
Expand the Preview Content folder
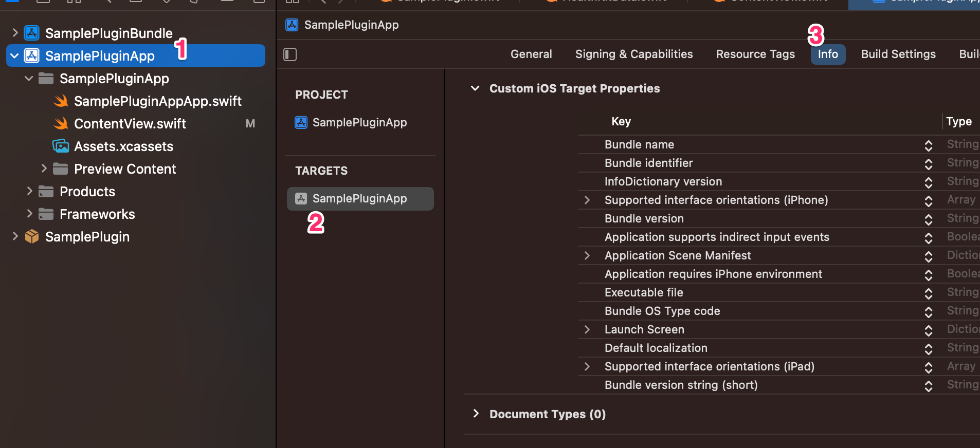coord(44,169)
